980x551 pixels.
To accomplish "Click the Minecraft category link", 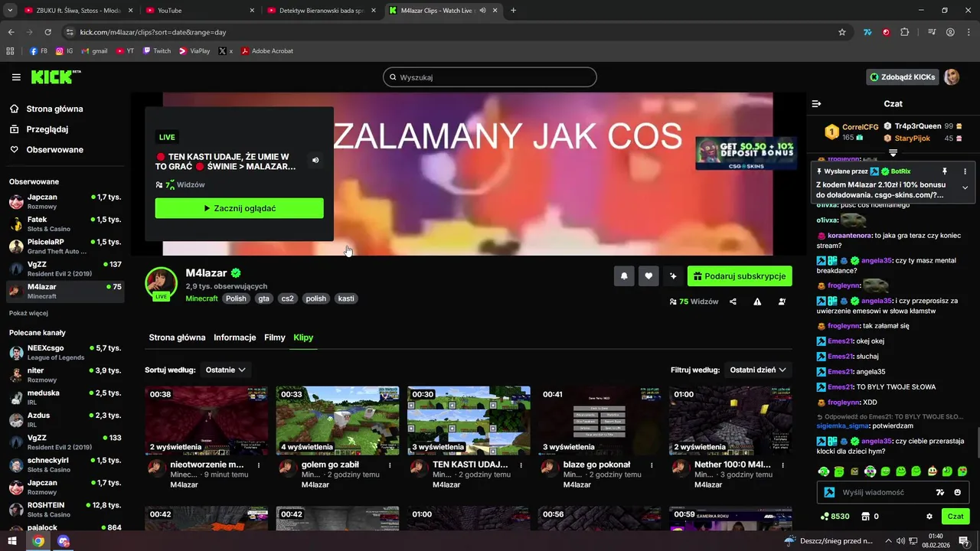I will pyautogui.click(x=202, y=298).
